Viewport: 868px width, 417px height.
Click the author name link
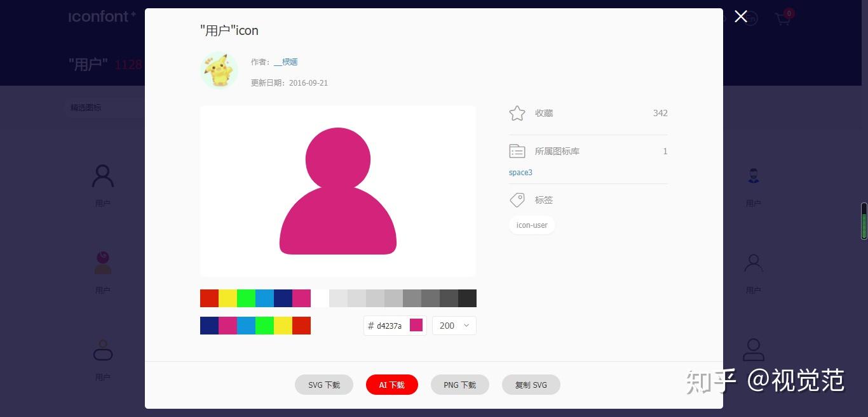coord(286,62)
